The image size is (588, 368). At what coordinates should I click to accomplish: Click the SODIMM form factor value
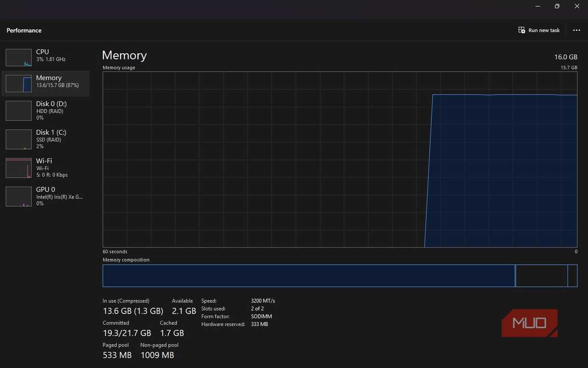261,316
